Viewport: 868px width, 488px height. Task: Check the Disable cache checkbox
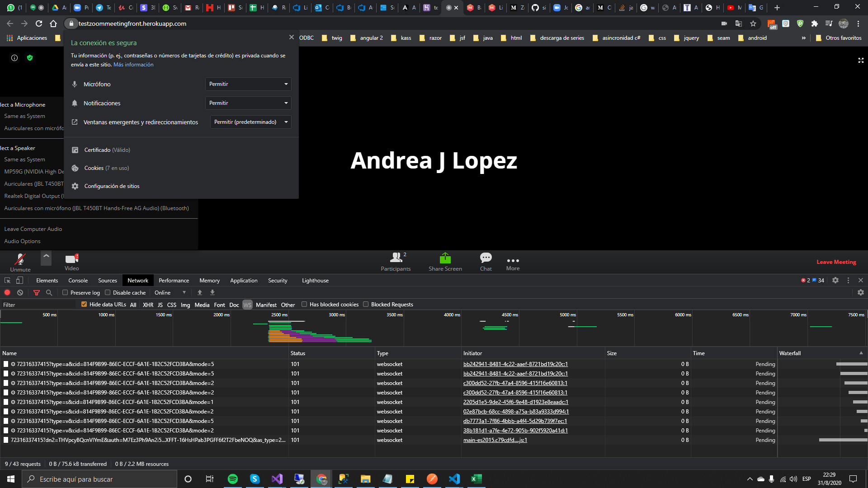point(108,293)
